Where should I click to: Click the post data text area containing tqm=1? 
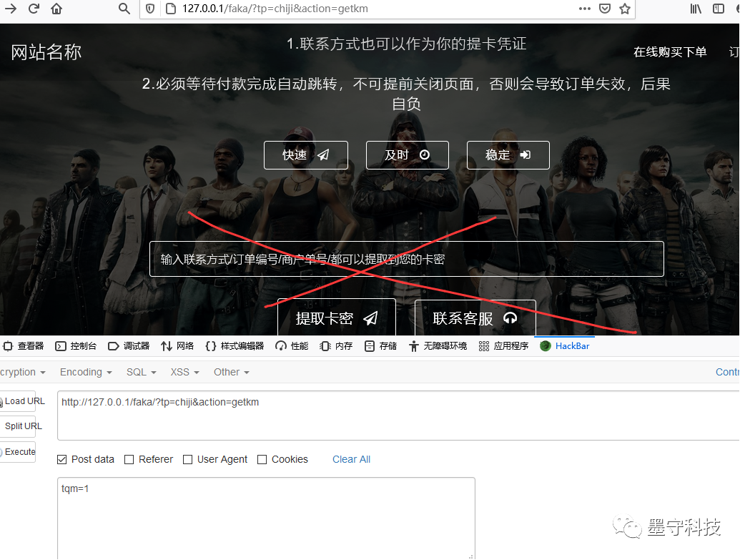click(x=266, y=519)
